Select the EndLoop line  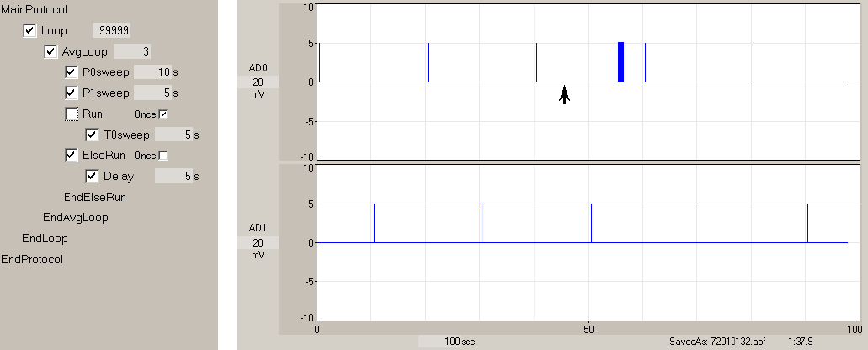coord(45,239)
